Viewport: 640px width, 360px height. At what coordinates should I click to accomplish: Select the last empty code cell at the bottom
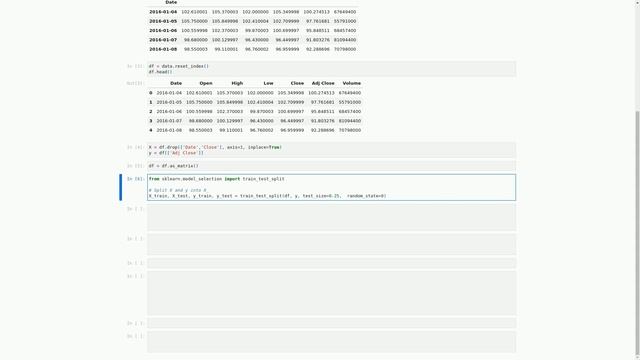pos(331,342)
